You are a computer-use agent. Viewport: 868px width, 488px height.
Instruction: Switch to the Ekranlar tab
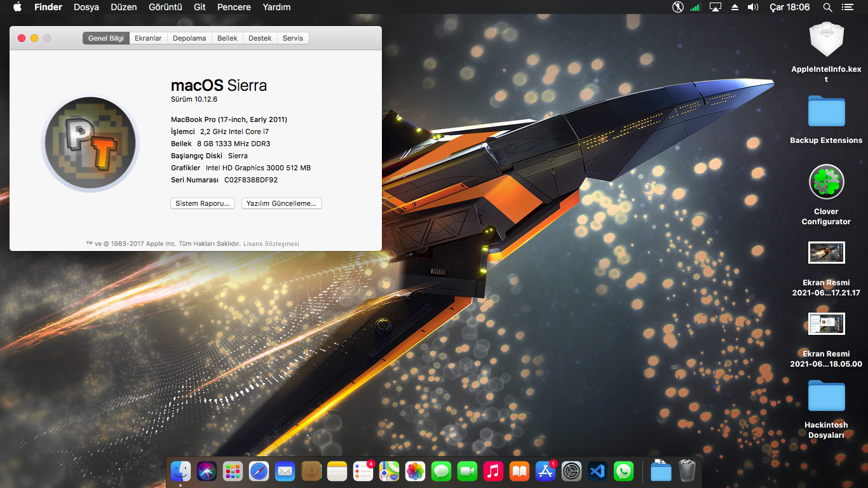click(x=148, y=38)
